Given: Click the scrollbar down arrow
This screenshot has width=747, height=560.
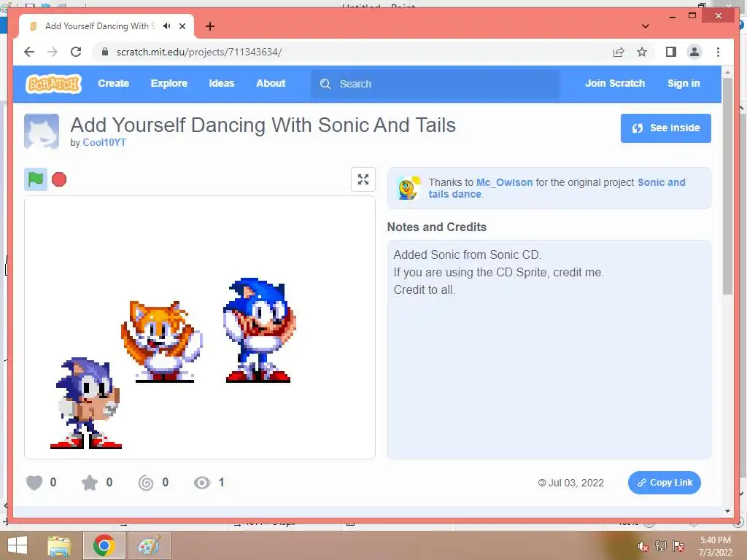Looking at the screenshot, I should (727, 511).
